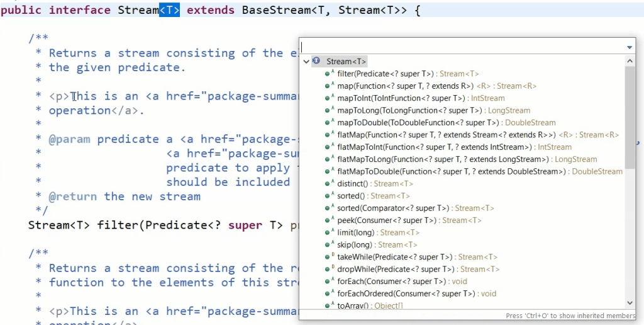Click the method icon beside filter
Viewport: 644px width, 325px height.
point(330,74)
